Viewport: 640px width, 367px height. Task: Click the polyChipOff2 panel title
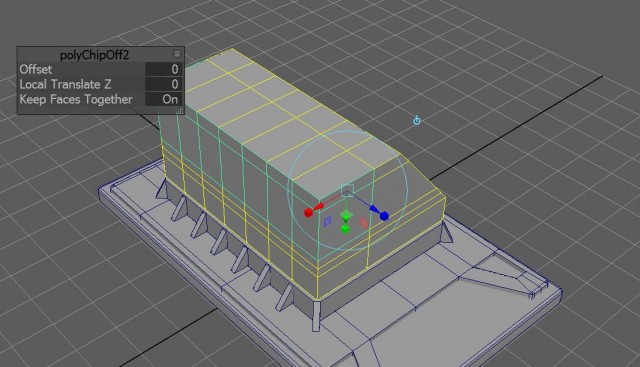coord(94,55)
